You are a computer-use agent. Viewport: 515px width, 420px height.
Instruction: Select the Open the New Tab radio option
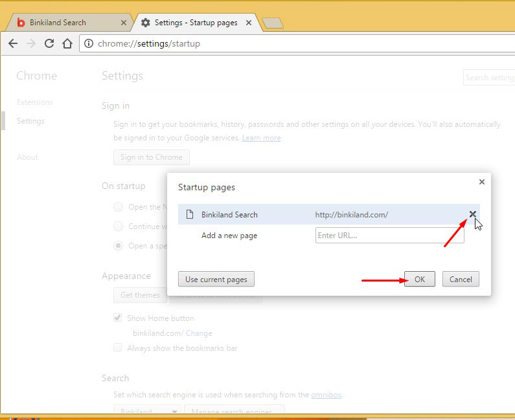(119, 207)
